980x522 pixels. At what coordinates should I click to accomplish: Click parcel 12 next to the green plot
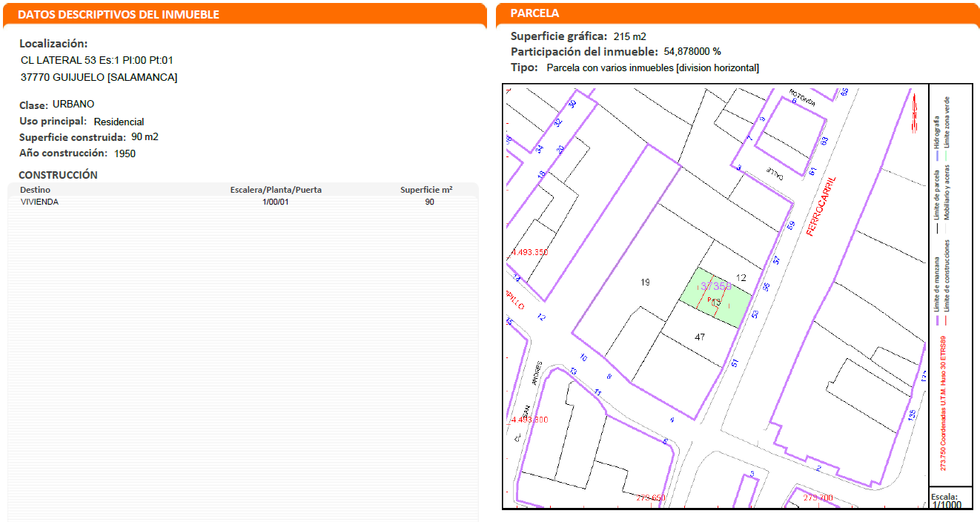coord(741,278)
